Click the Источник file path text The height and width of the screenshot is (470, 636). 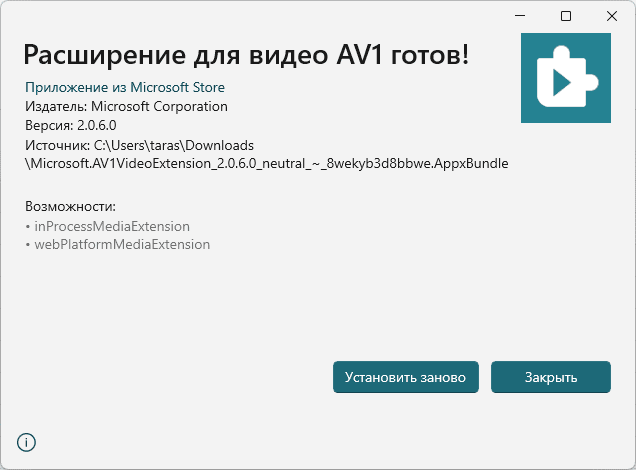tap(266, 155)
